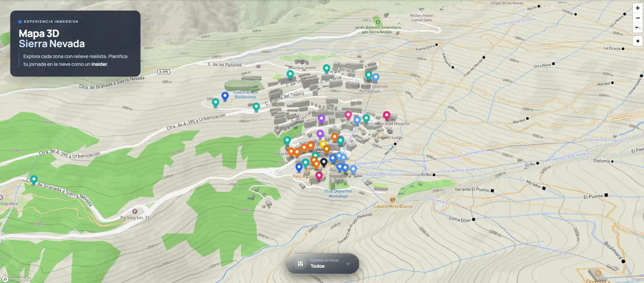Select light blue marker at Hotel Vincci

tap(375, 78)
